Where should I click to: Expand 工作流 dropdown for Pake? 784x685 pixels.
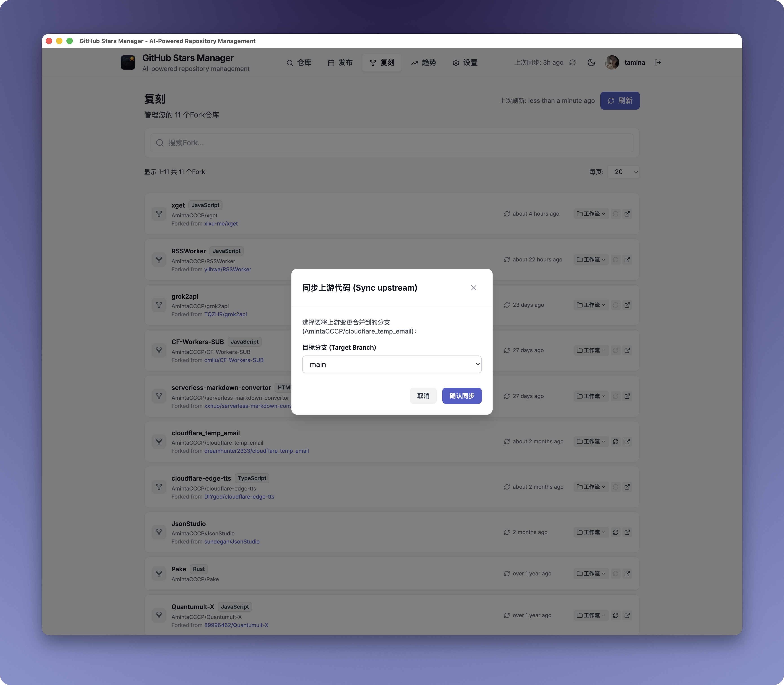coord(591,574)
